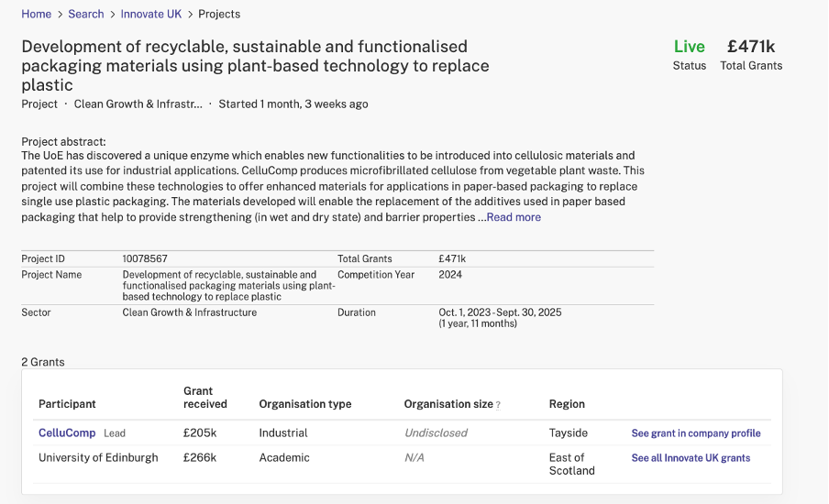Expand abstract with Read more link
The width and height of the screenshot is (829, 504).
coord(514,217)
